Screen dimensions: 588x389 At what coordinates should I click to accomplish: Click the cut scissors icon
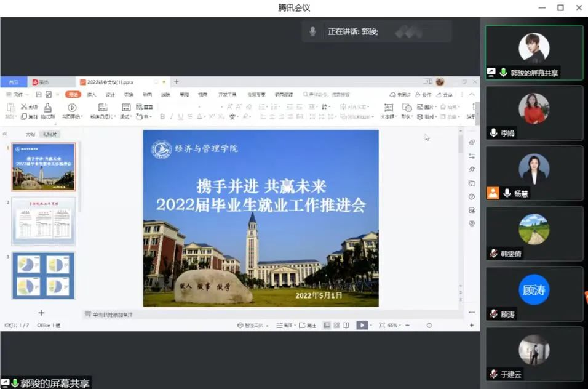(25, 107)
